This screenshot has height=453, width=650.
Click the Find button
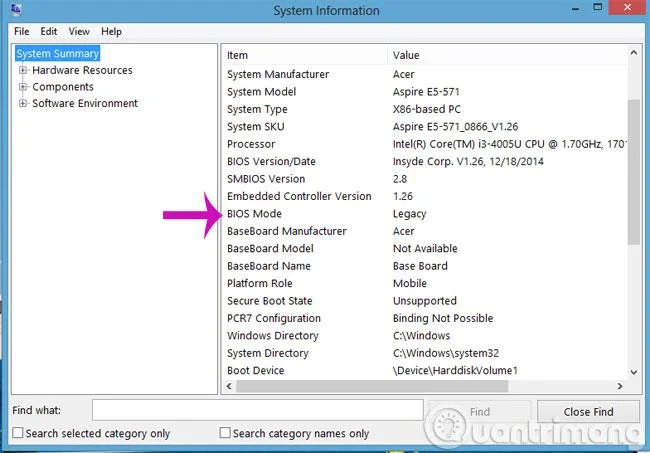pos(480,412)
